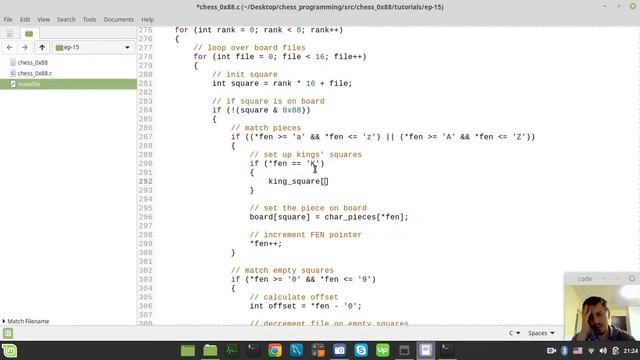
Task: Open the C language selector dropdown
Action: click(x=514, y=333)
